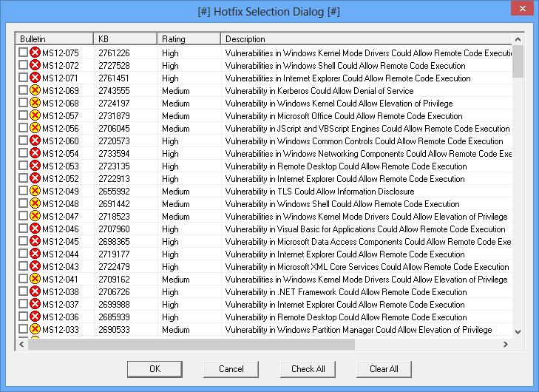Click the yellow severity icon for MS12-069
The image size is (539, 392).
[35, 90]
